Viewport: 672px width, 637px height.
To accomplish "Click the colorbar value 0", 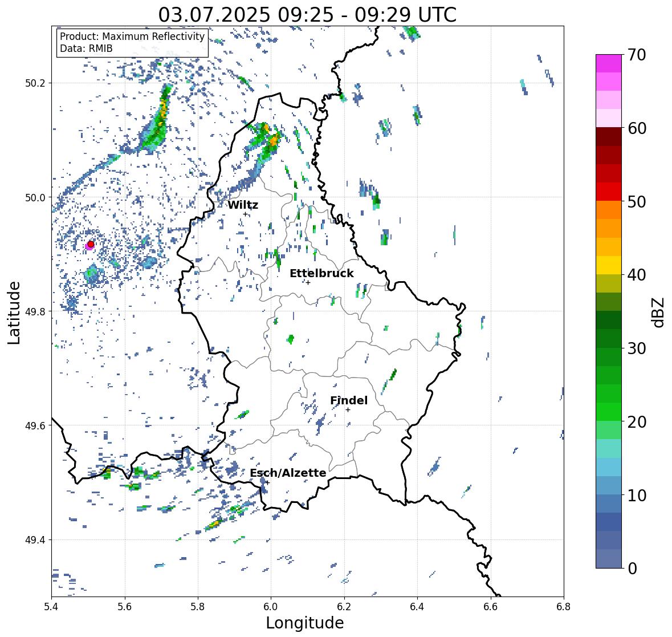I will [632, 569].
